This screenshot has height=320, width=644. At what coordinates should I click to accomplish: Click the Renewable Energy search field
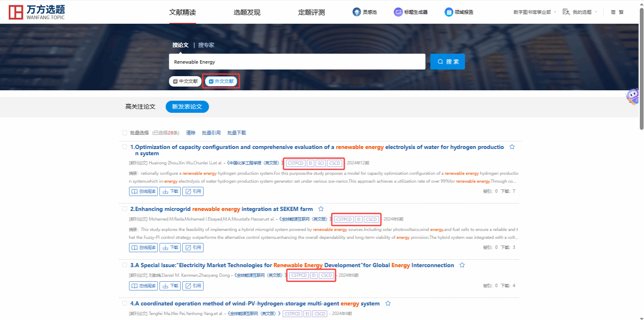[x=297, y=62]
